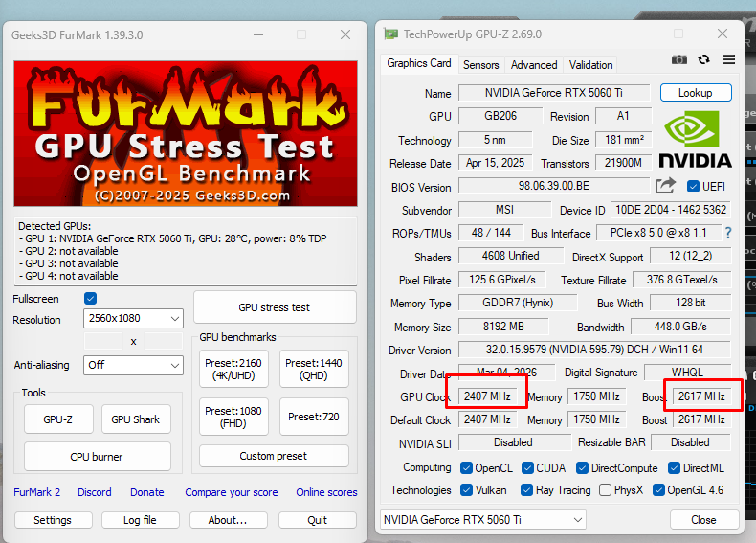Start the GPU stress test

275,307
